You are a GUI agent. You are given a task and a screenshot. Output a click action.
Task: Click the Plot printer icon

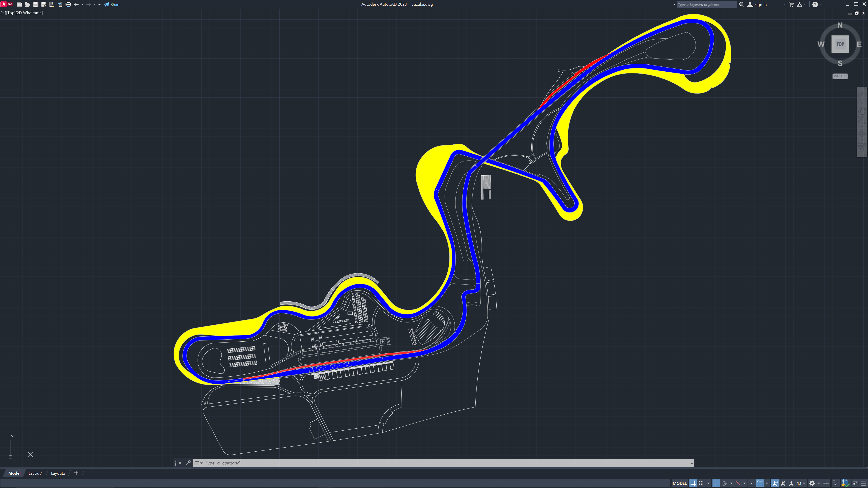(68, 5)
